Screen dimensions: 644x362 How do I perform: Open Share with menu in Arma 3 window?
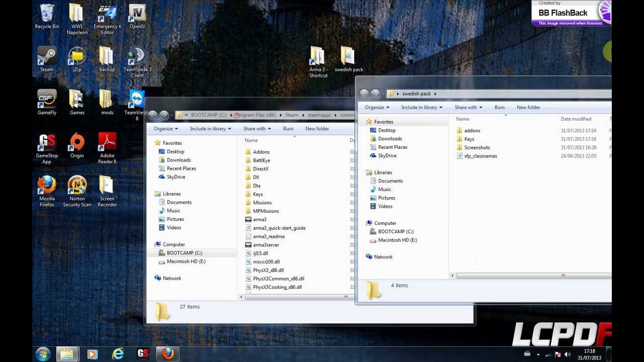tap(257, 129)
